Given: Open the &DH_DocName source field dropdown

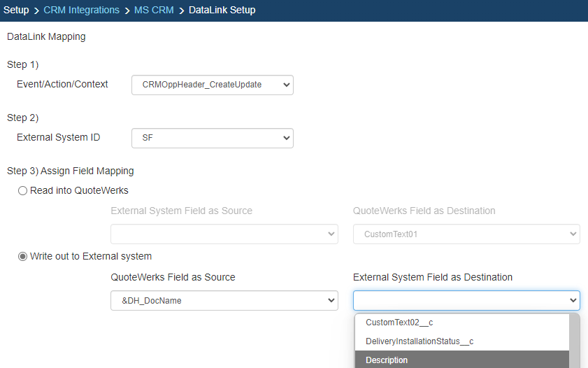Looking at the screenshot, I should (224, 300).
